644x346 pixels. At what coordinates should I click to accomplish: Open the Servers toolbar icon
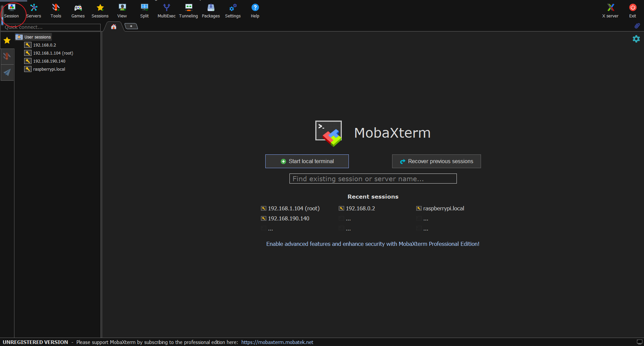click(34, 11)
